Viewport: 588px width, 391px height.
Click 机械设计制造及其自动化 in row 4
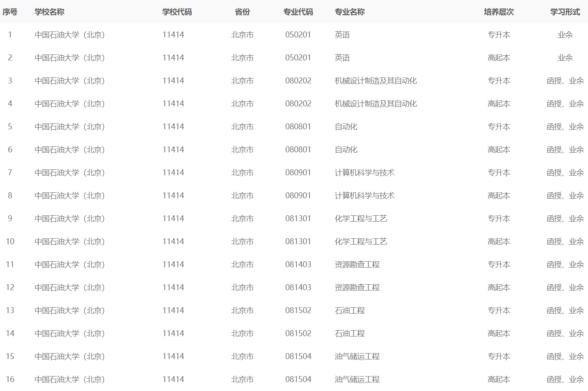coord(376,104)
